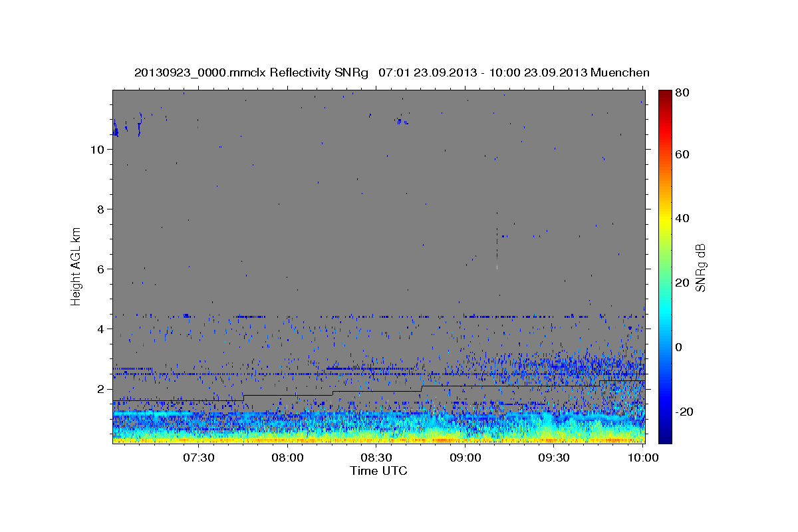Click the plot title text
This screenshot has width=798, height=532.
pos(392,72)
